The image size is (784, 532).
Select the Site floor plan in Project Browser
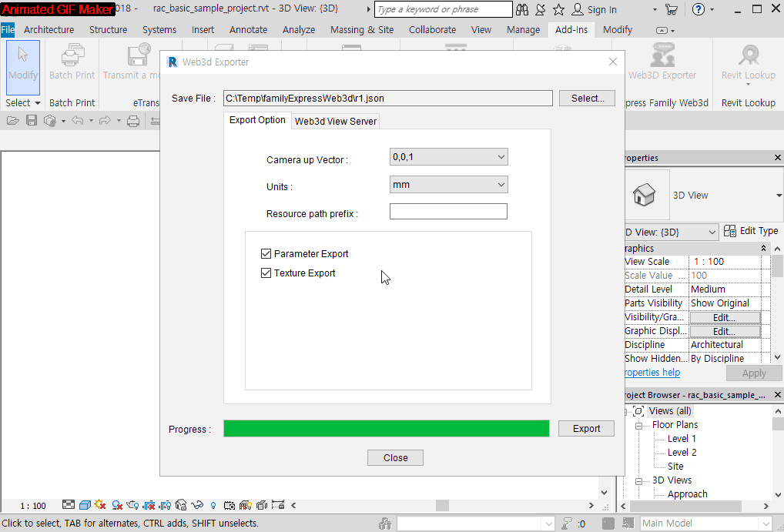point(675,467)
